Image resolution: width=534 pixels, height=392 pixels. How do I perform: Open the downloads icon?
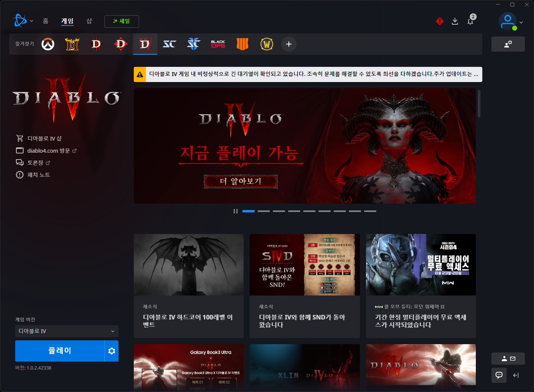point(455,21)
